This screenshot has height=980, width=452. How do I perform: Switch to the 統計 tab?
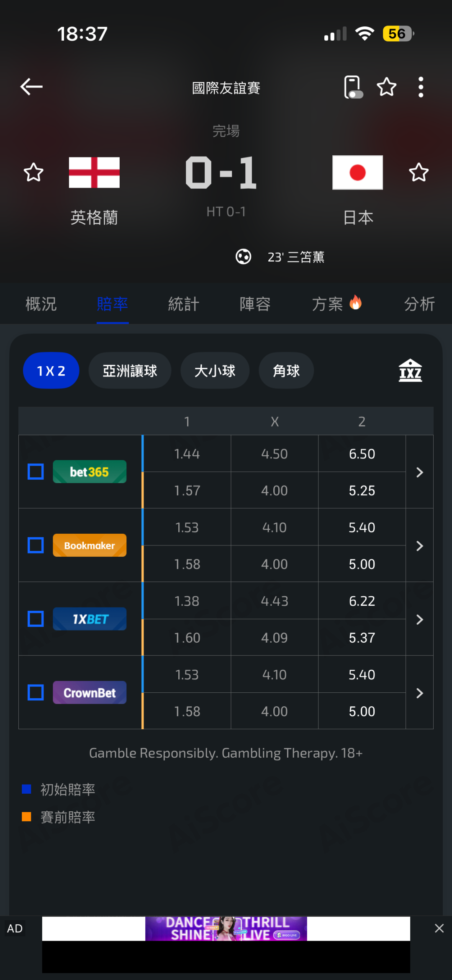point(184,304)
